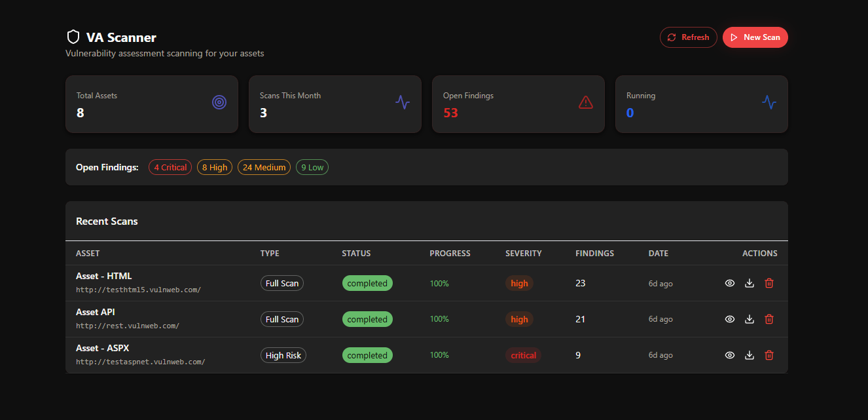Screen dimensions: 868x420
Task: Download the Asset - ASPX scan report
Action: [750, 355]
